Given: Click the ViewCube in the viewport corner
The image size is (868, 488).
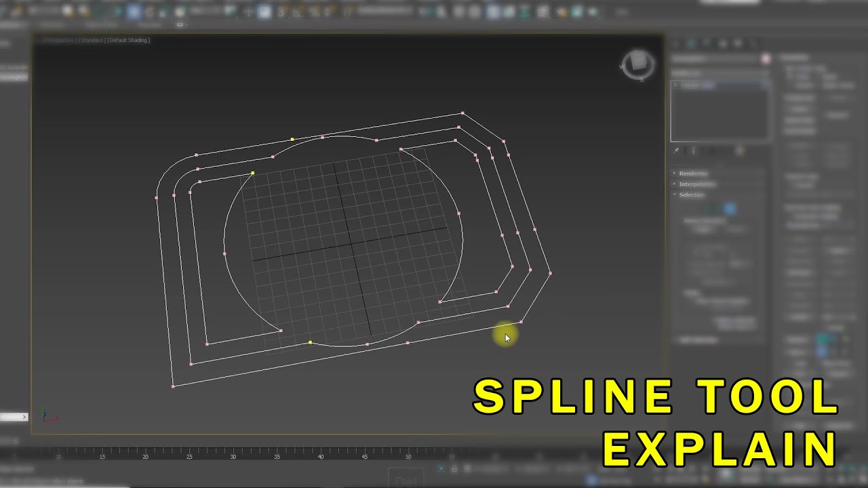Looking at the screenshot, I should tap(637, 65).
